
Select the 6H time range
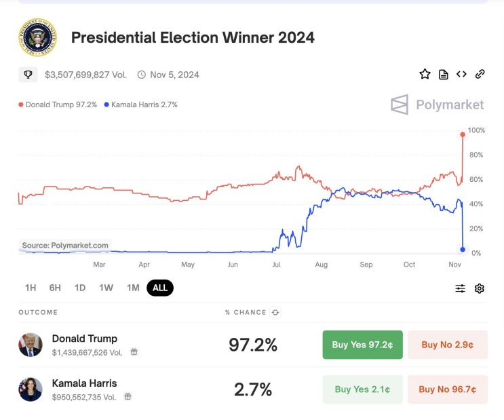[55, 288]
